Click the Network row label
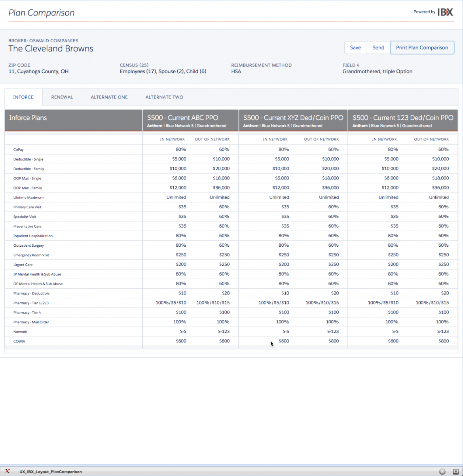This screenshot has width=463, height=476. tap(20, 332)
